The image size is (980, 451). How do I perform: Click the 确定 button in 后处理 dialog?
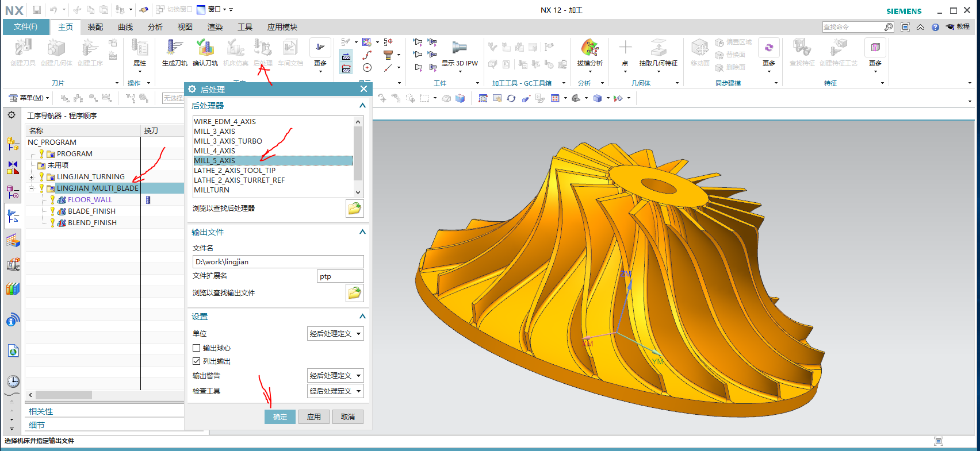[280, 417]
